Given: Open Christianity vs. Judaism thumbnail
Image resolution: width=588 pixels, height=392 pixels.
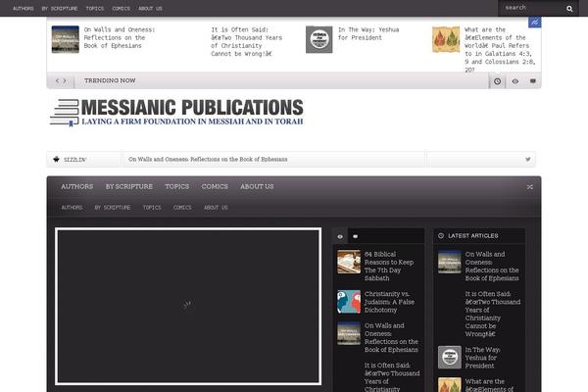Looking at the screenshot, I should point(349,302).
